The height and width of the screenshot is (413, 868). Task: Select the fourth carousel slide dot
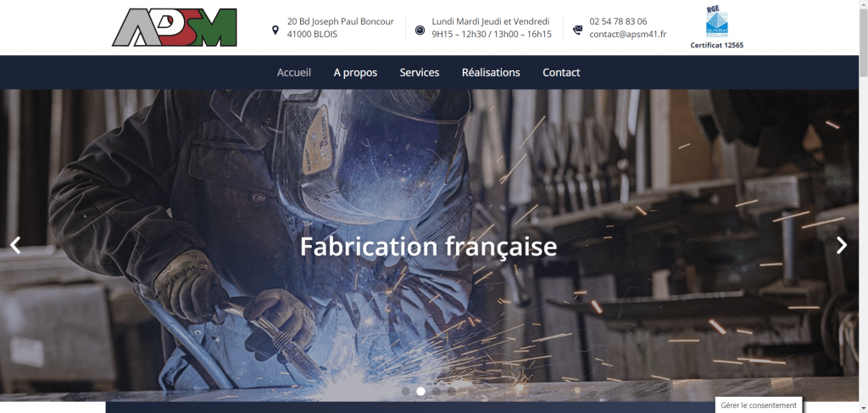pos(452,391)
